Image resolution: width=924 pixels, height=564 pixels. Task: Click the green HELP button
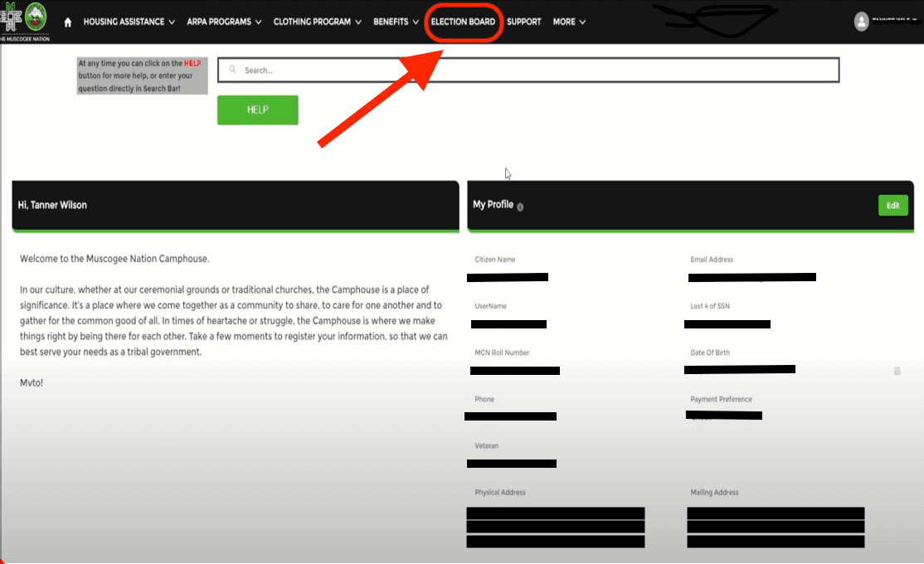coord(257,109)
